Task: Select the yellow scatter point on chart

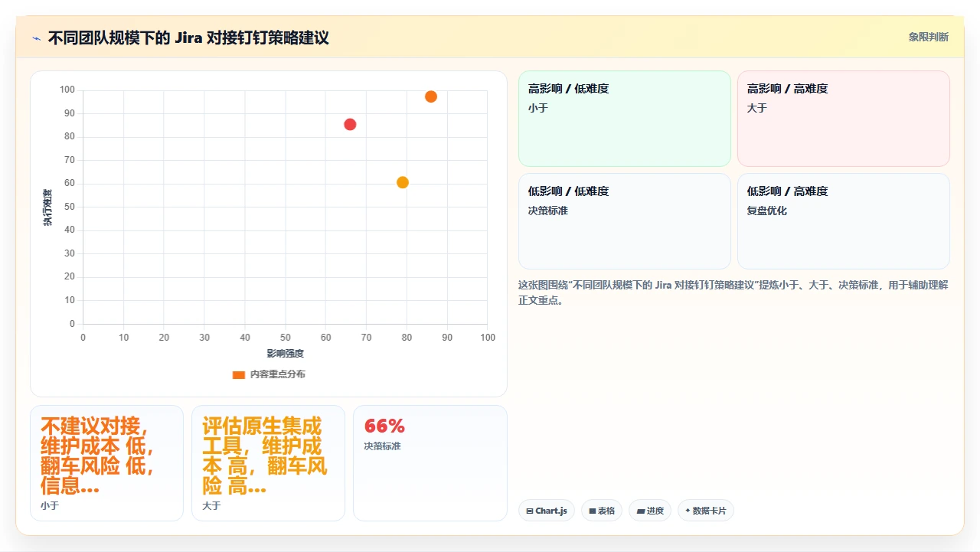Action: click(x=403, y=182)
